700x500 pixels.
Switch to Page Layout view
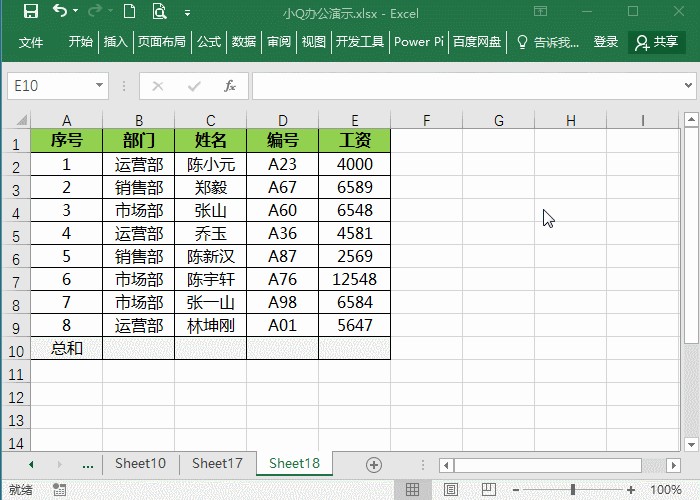pos(449,490)
